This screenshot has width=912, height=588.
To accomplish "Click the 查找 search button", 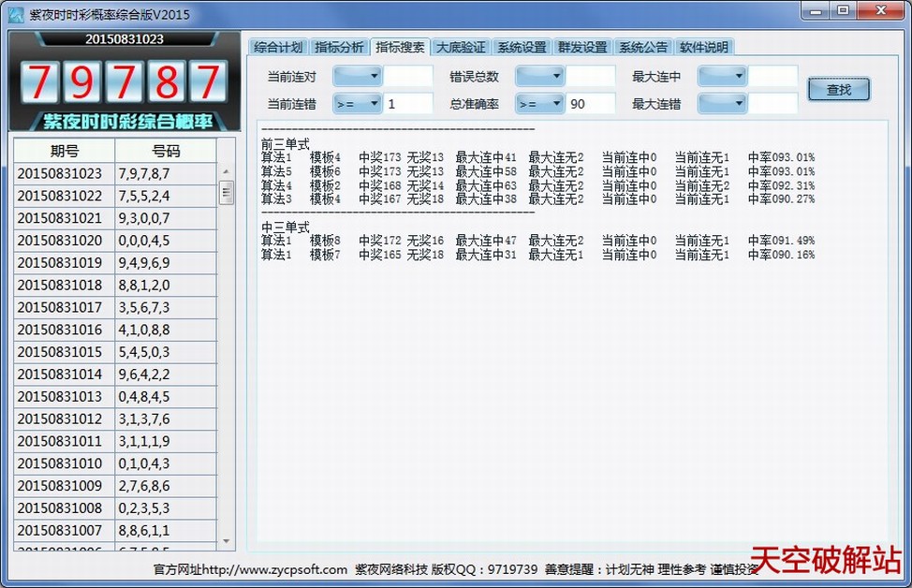I will coord(839,87).
